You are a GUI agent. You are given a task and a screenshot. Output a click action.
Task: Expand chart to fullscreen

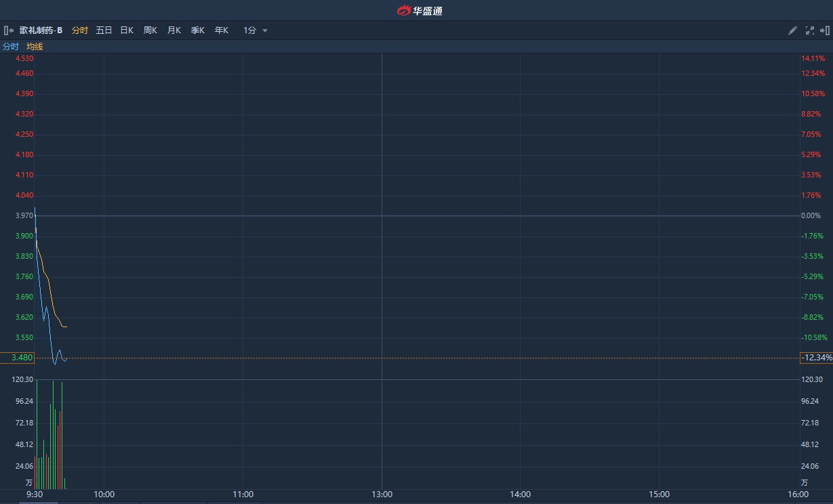(x=809, y=30)
